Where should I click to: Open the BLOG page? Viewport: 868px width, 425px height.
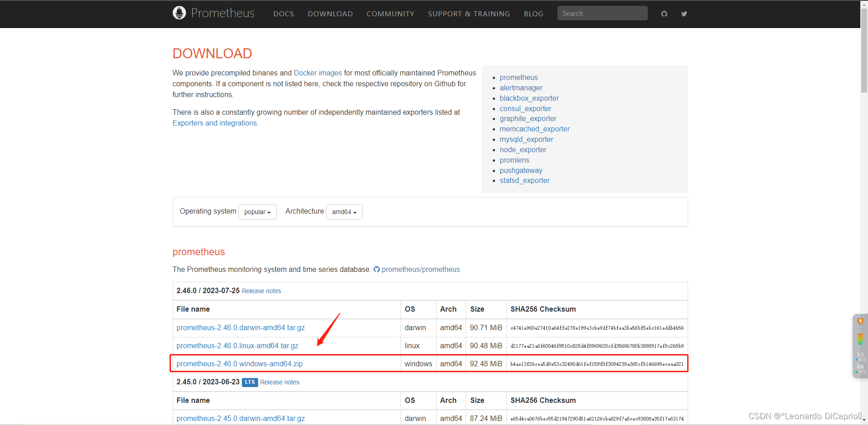[533, 14]
